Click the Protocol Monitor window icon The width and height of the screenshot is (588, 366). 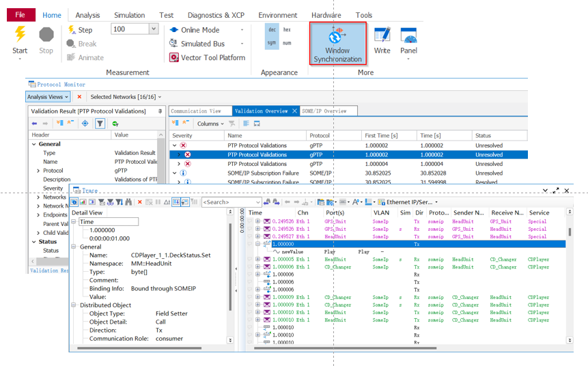click(32, 85)
